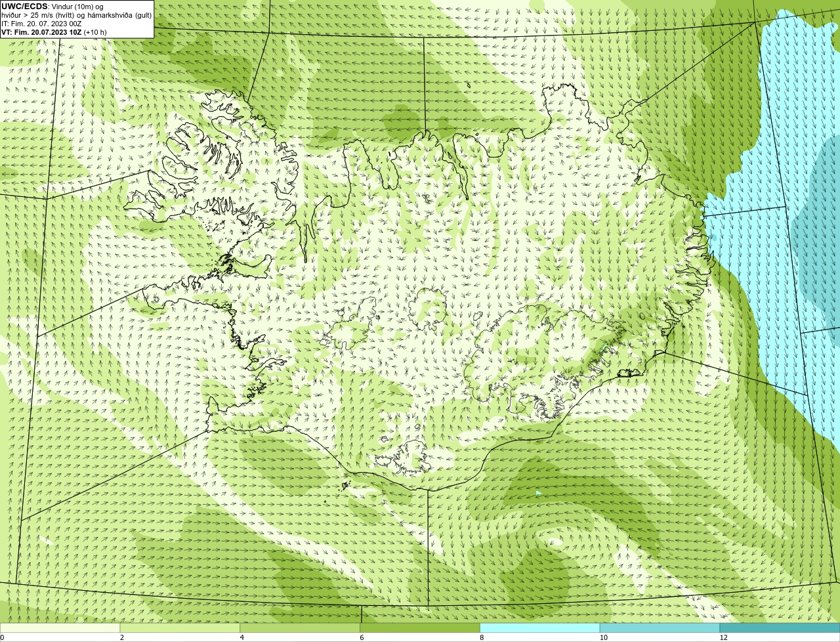Click the dark teal above-12 legend segment
This screenshot has width=840, height=642.
click(x=780, y=628)
